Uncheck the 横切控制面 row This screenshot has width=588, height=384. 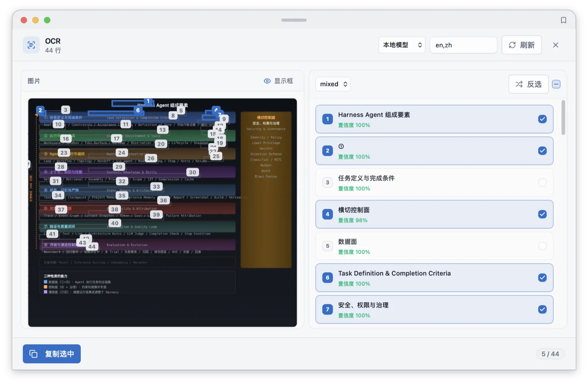click(542, 214)
